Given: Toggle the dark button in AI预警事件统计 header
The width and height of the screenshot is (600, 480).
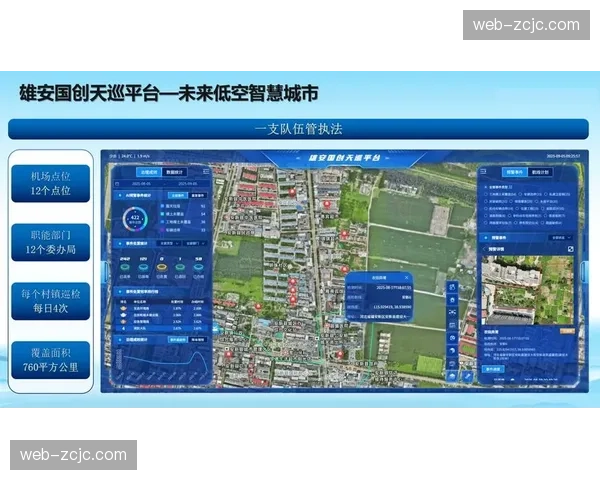Looking at the screenshot, I should tap(198, 196).
